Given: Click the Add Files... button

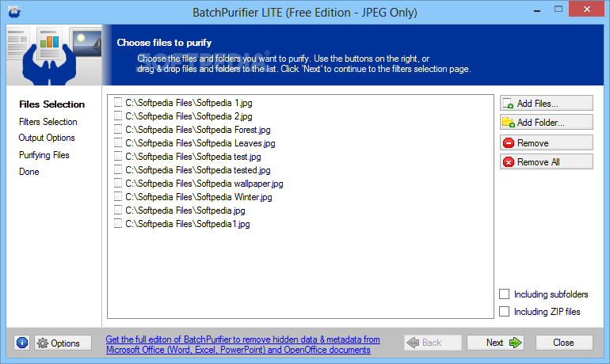Looking at the screenshot, I should tap(546, 104).
